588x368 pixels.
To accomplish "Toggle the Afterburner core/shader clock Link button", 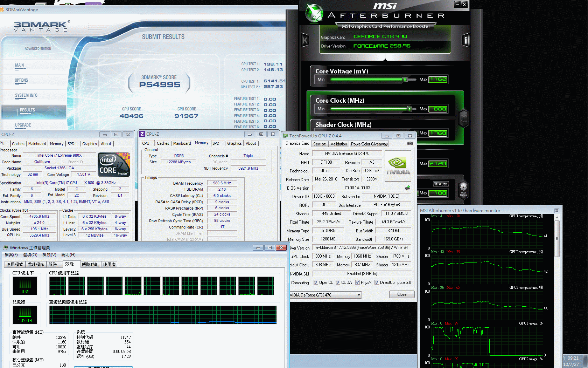I will tap(464, 118).
